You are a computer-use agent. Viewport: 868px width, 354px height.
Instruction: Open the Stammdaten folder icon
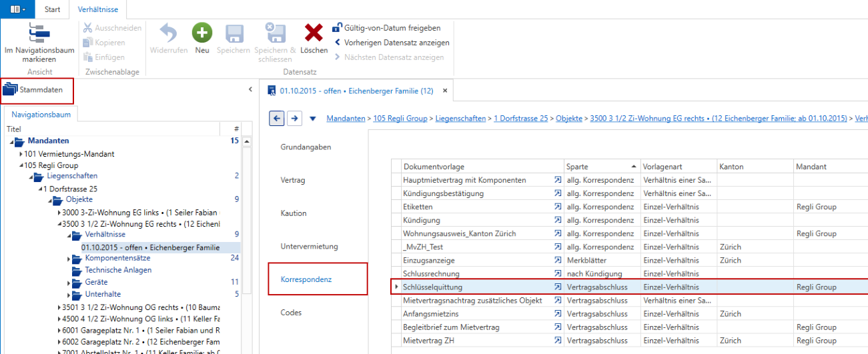(x=11, y=89)
